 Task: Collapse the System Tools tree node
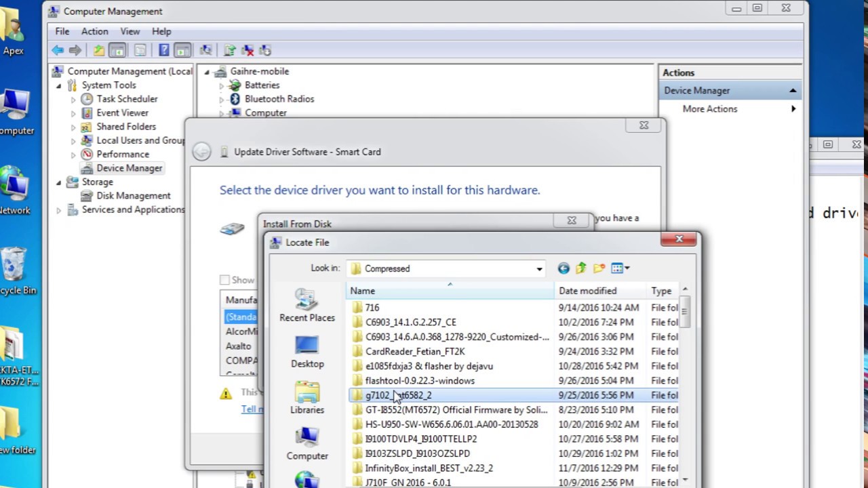pyautogui.click(x=58, y=85)
